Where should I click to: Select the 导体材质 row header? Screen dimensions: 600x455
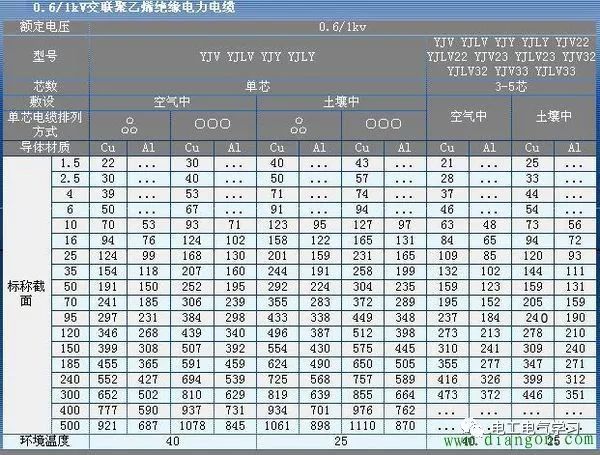44,147
